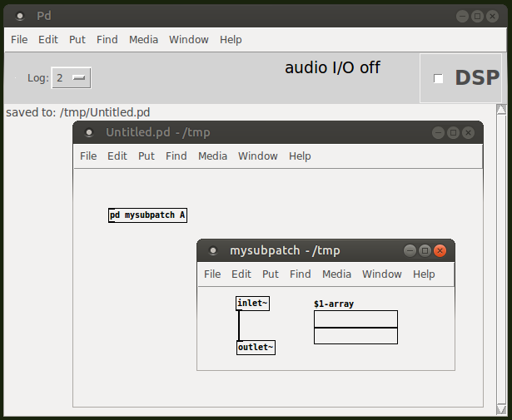
Task: Close the Untitled.pd window
Action: 468,132
